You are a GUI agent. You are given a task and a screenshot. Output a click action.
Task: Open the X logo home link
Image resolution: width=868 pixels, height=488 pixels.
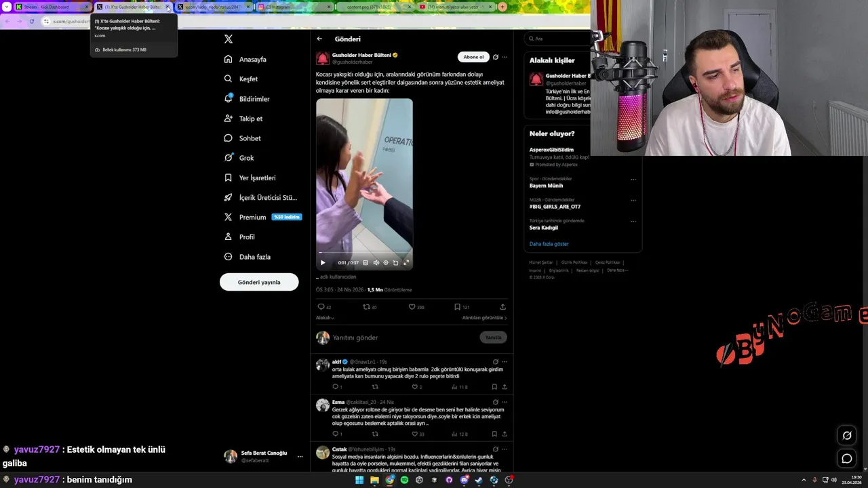pyautogui.click(x=229, y=39)
